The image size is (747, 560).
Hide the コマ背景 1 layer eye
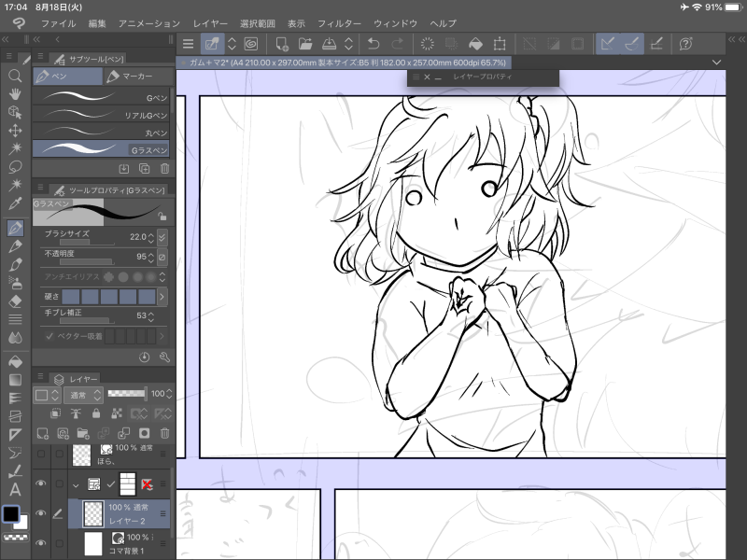tap(41, 542)
